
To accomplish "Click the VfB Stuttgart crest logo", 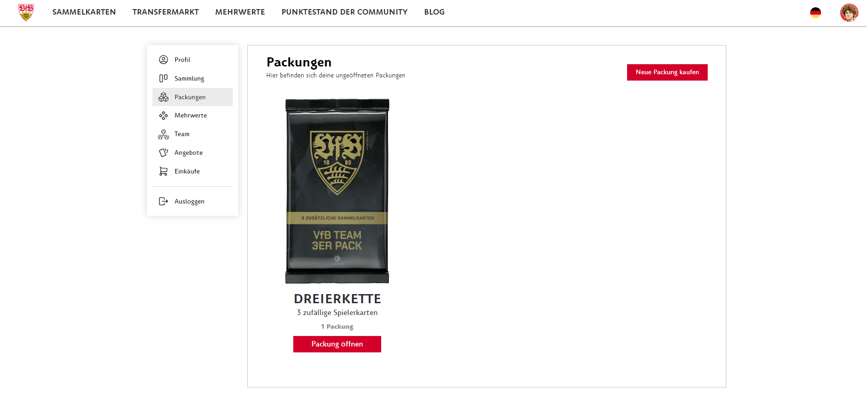I will 26,12.
